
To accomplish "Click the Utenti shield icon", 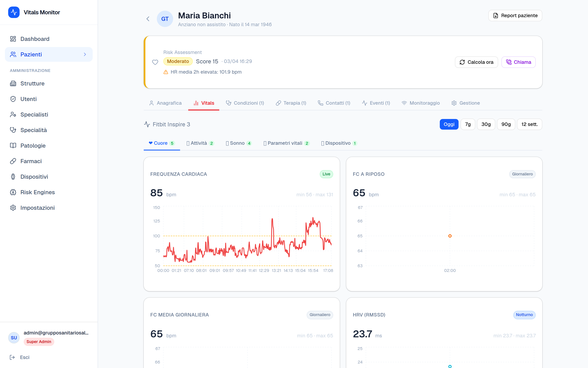I will tap(13, 99).
